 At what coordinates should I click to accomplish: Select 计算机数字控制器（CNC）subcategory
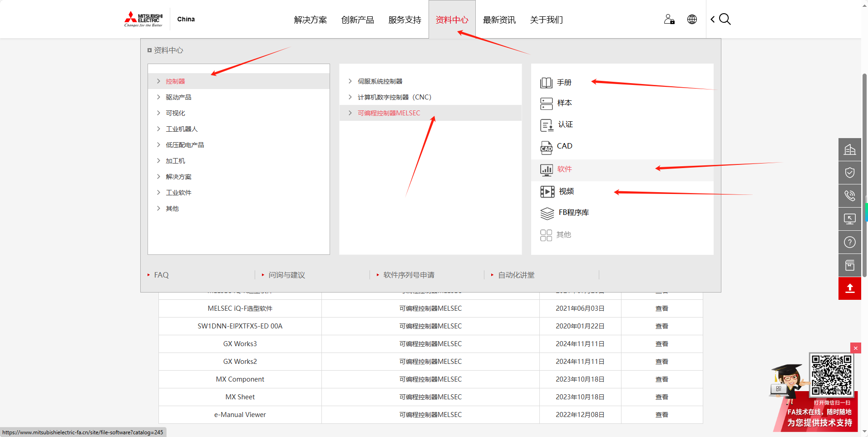[430, 97]
